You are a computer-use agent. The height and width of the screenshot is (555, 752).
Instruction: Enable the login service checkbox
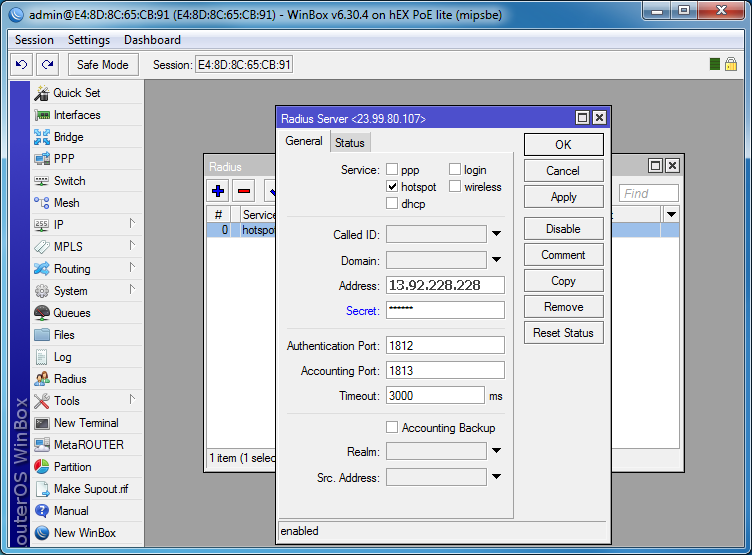click(455, 169)
